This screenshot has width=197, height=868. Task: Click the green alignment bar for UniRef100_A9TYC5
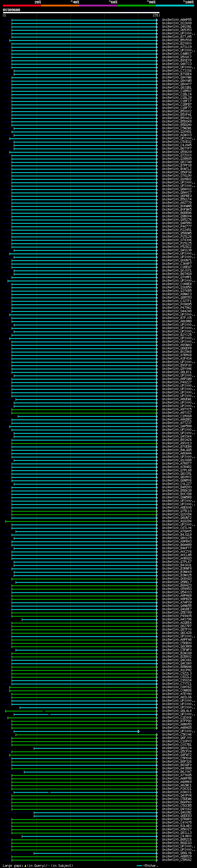(85, 409)
